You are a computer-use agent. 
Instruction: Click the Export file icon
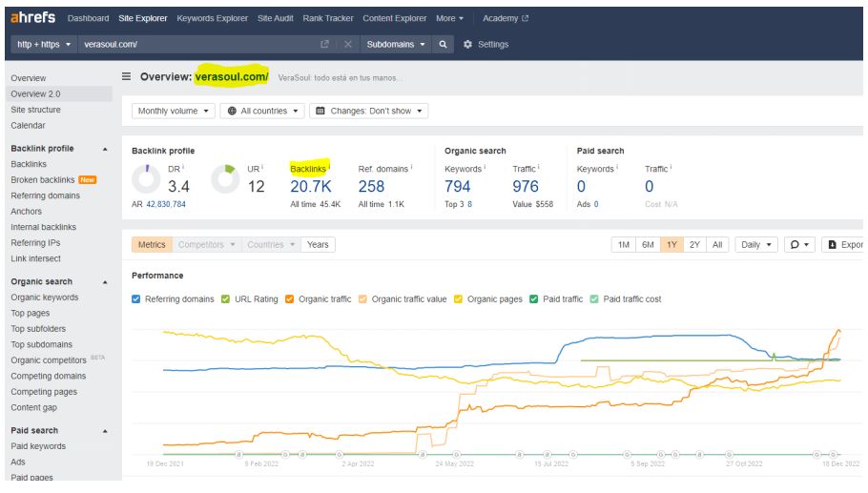point(832,244)
